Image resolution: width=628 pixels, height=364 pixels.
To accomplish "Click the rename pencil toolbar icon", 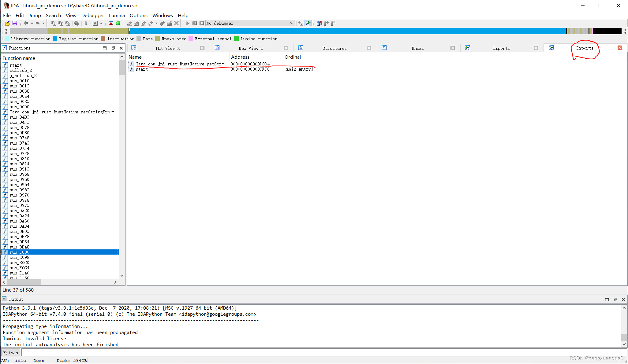I will coord(169,23).
